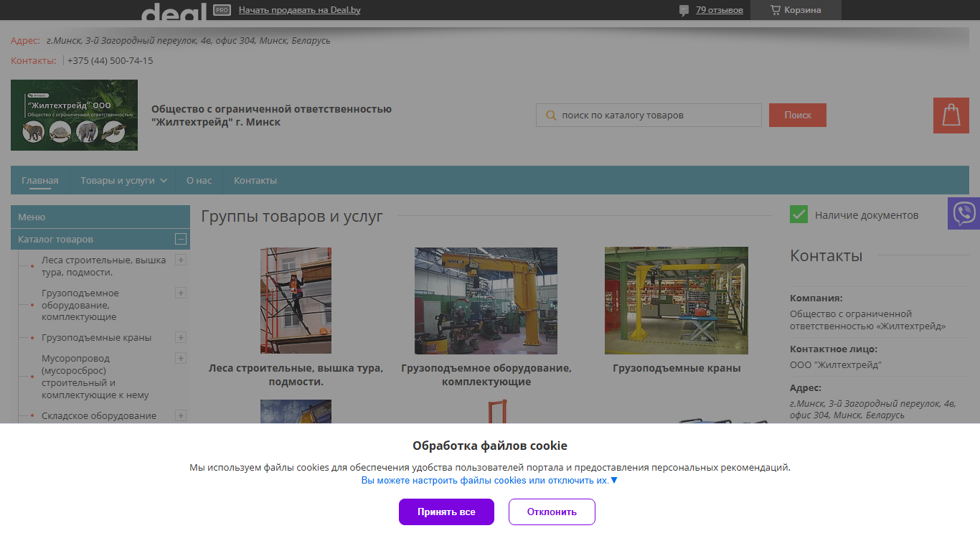Click the Жилтехтрейд company logo banner

point(74,115)
